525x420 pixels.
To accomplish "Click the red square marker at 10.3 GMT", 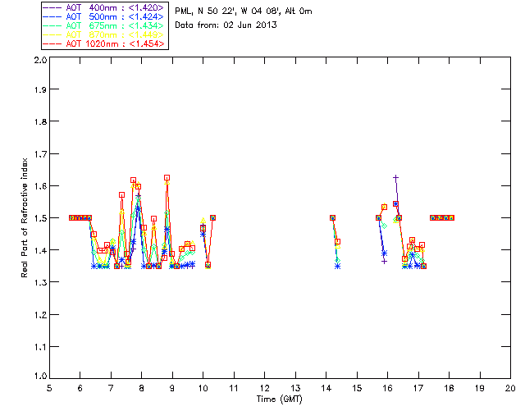I will click(212, 217).
